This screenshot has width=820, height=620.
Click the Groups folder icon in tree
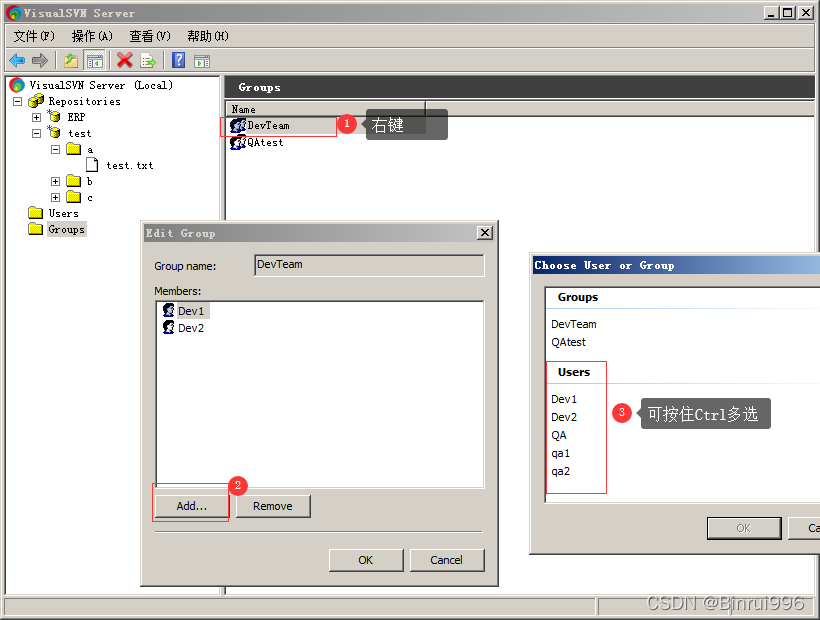(x=36, y=229)
